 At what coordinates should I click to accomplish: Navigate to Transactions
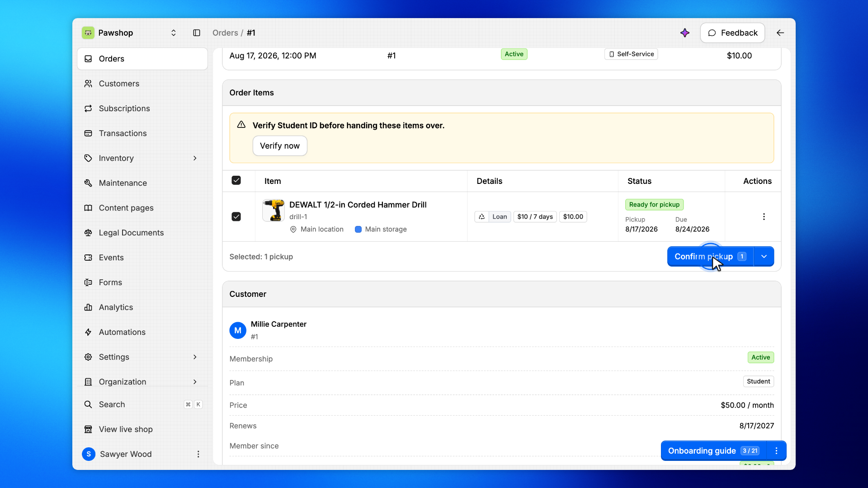click(x=142, y=133)
